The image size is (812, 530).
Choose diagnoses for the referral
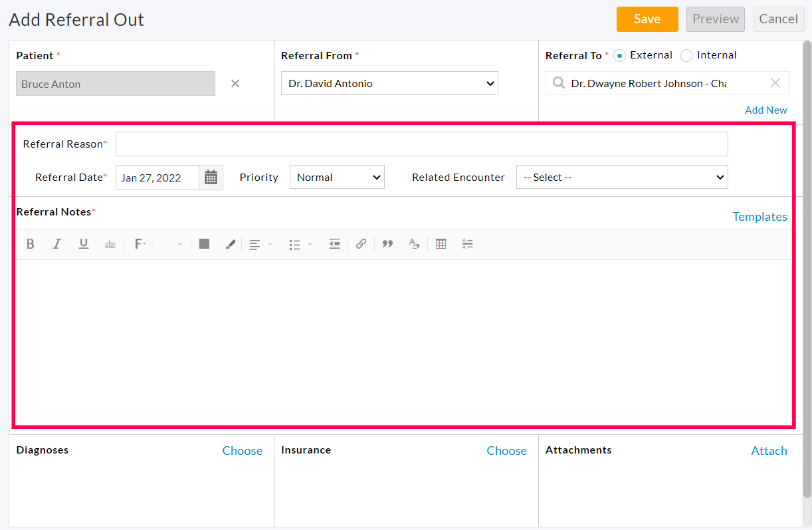tap(243, 450)
